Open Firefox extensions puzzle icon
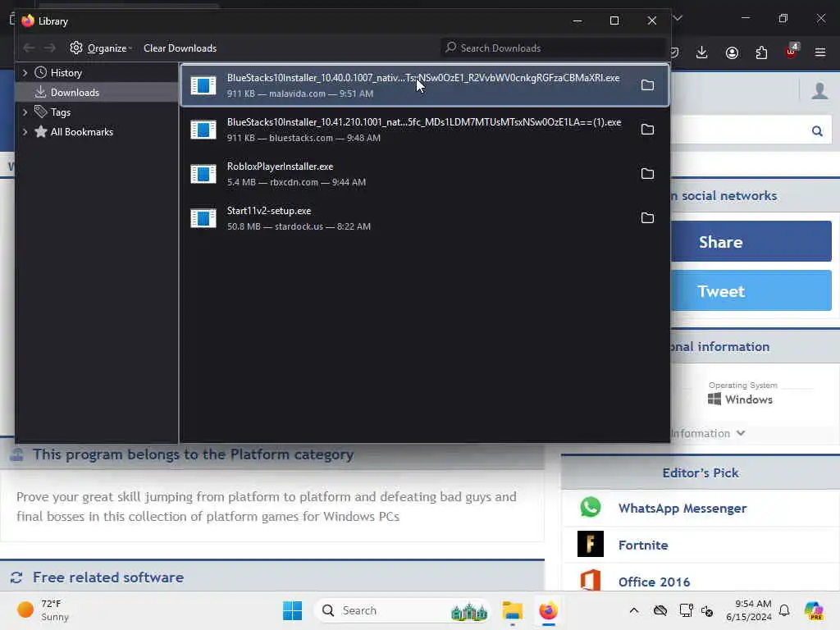Image resolution: width=840 pixels, height=630 pixels. click(x=761, y=52)
